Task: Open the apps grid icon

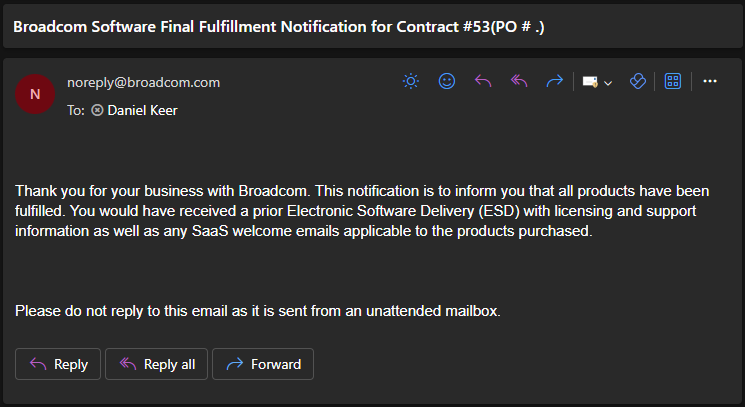Action: 673,81
